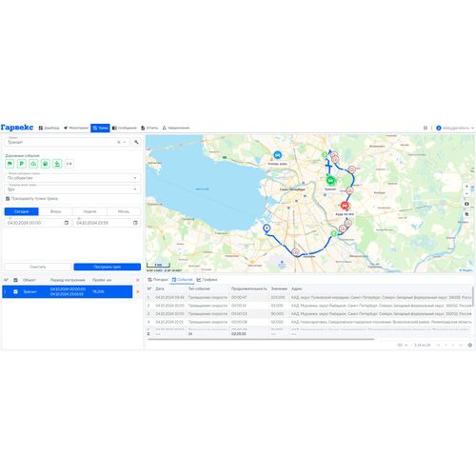Click the Очистить button
476x476 pixels.
pos(38,267)
